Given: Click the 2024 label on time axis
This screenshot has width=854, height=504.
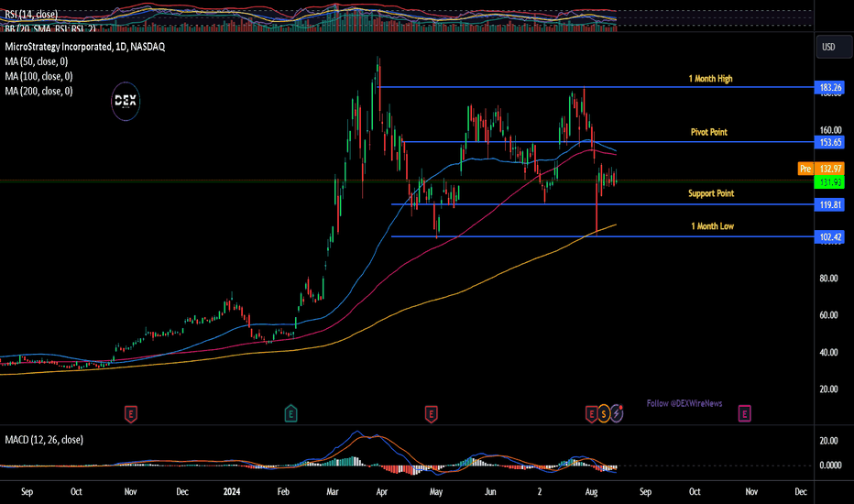Looking at the screenshot, I should pyautogui.click(x=232, y=491).
